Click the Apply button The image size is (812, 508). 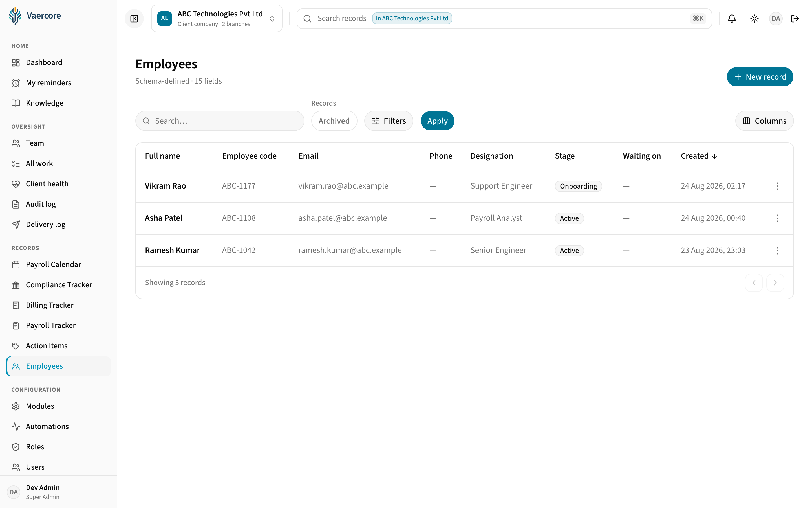pos(437,121)
